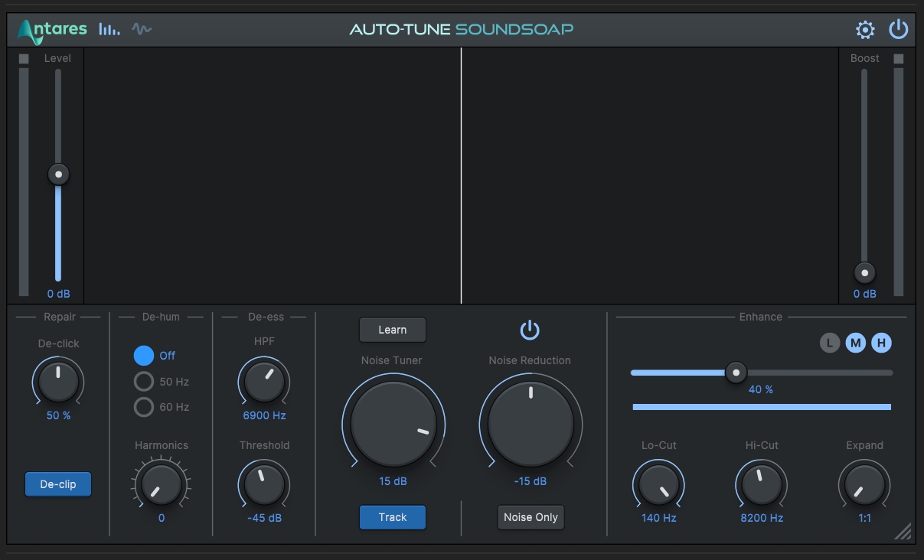
Task: Click the Boost slider handle
Action: 865,273
